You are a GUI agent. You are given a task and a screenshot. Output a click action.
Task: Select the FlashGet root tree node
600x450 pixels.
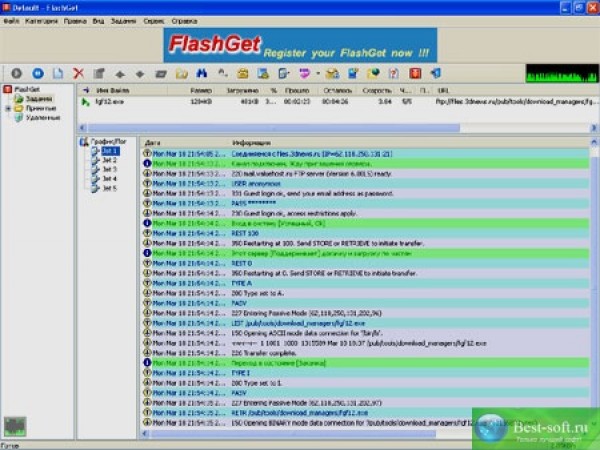pos(27,89)
